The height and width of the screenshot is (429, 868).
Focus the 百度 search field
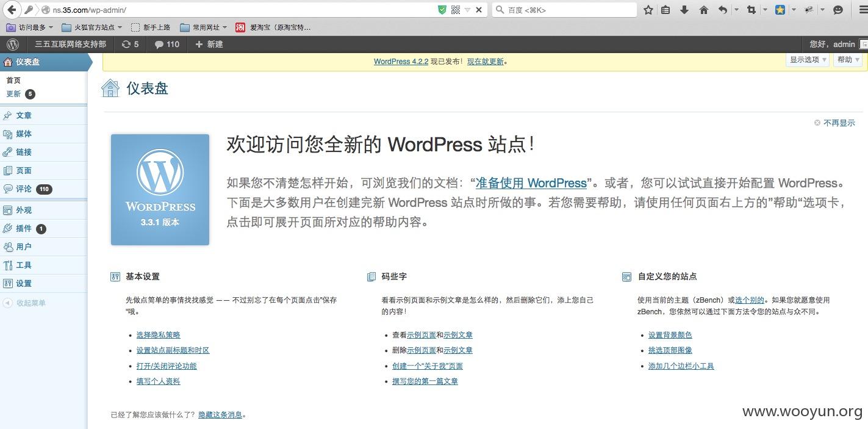point(564,10)
